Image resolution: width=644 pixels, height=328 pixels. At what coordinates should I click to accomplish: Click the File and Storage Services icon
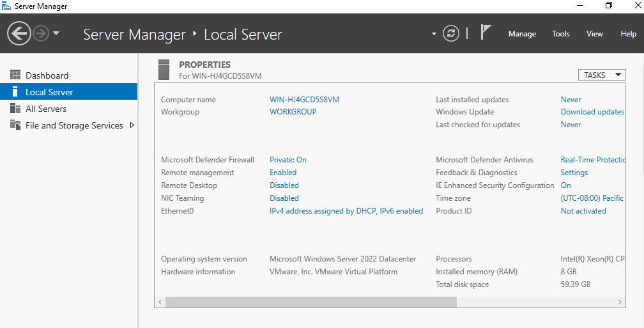pyautogui.click(x=15, y=125)
